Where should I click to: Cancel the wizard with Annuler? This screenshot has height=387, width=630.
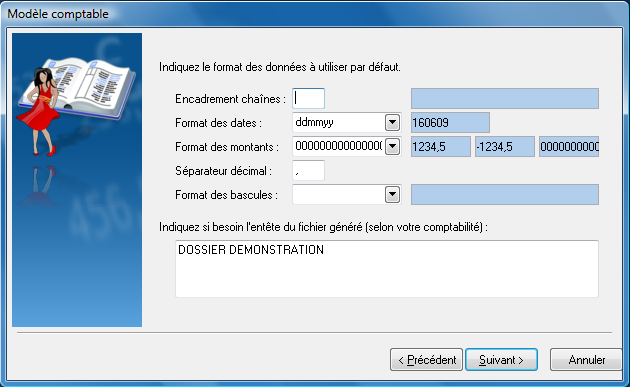586,359
